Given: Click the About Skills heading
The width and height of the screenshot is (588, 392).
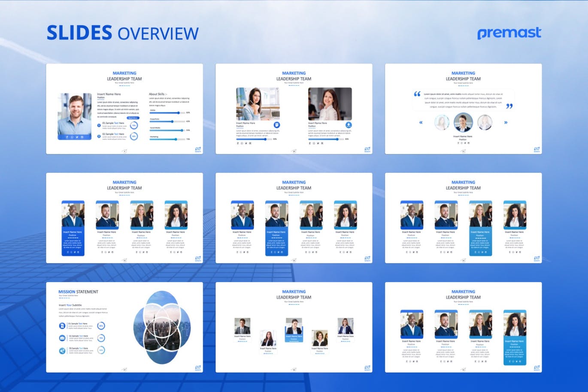Looking at the screenshot, I should click(x=158, y=94).
